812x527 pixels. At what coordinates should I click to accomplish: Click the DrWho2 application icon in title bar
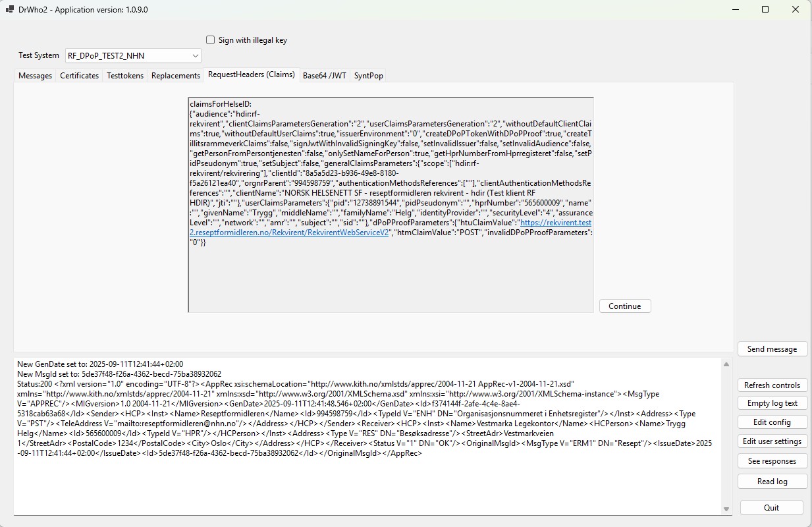tap(11, 9)
